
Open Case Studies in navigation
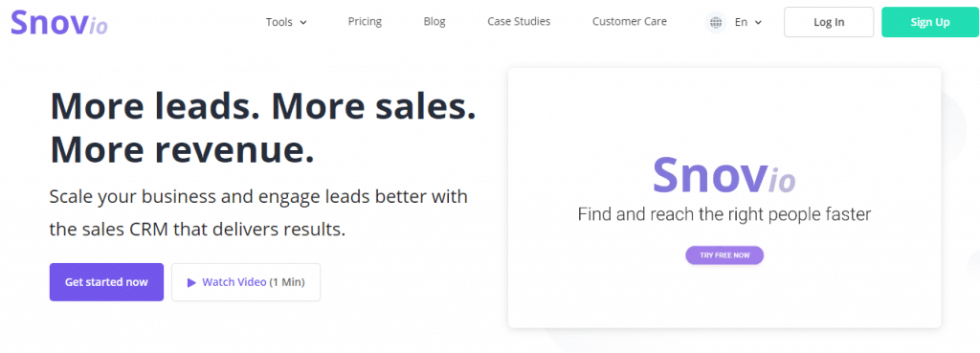point(519,21)
